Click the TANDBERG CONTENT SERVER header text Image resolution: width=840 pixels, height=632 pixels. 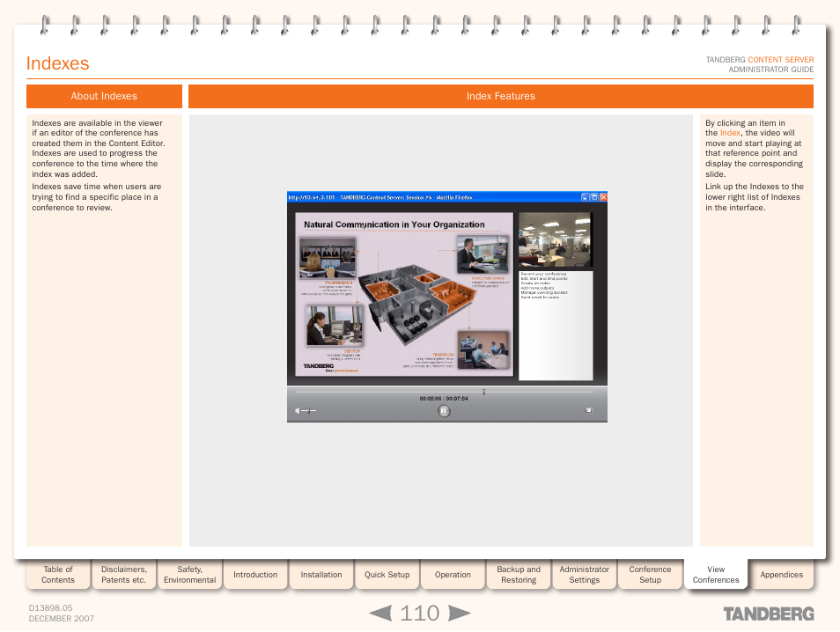760,60
